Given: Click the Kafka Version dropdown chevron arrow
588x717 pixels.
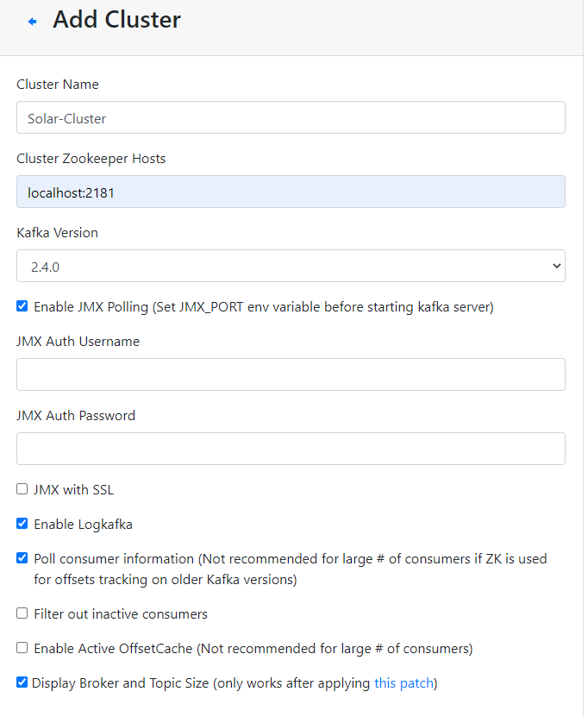Looking at the screenshot, I should point(556,266).
